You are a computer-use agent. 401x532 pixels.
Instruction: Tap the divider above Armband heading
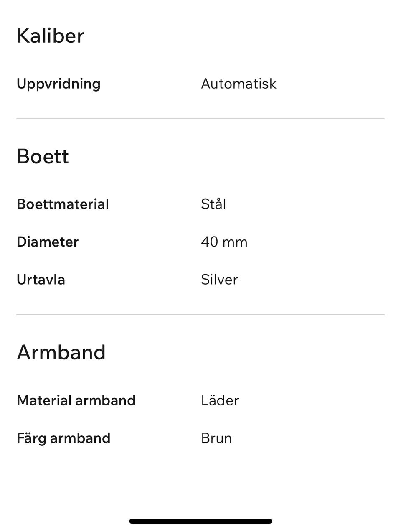coord(200,315)
